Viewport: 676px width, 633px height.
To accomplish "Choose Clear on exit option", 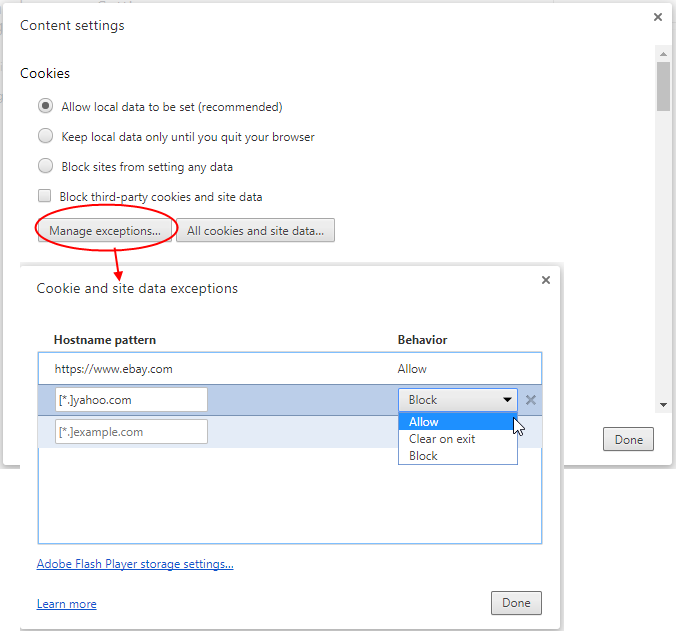I will click(457, 439).
